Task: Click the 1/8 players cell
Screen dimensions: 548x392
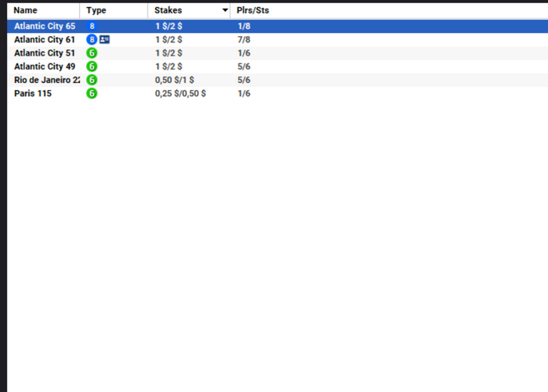Action: point(244,26)
